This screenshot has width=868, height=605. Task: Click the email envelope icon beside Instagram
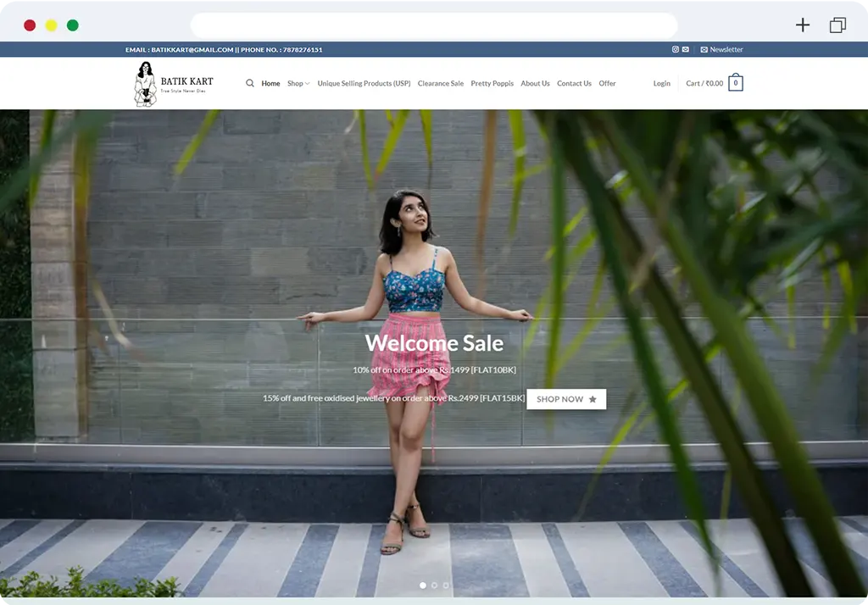[685, 49]
